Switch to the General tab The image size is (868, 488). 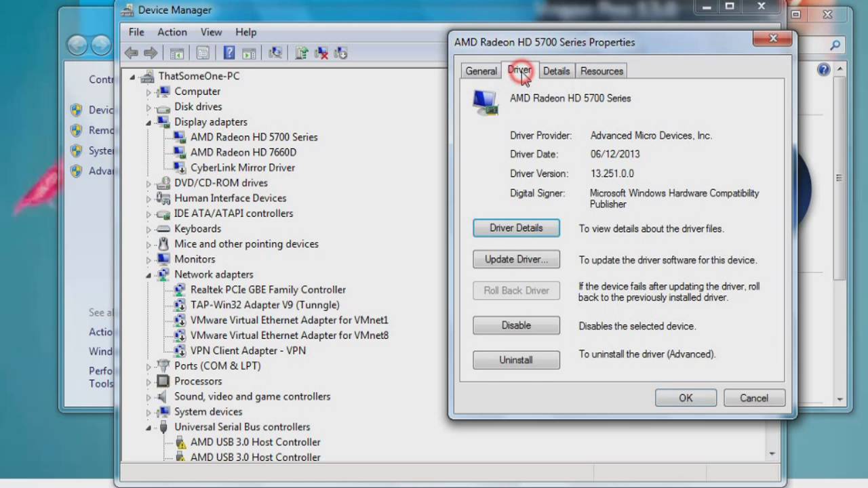tap(481, 71)
